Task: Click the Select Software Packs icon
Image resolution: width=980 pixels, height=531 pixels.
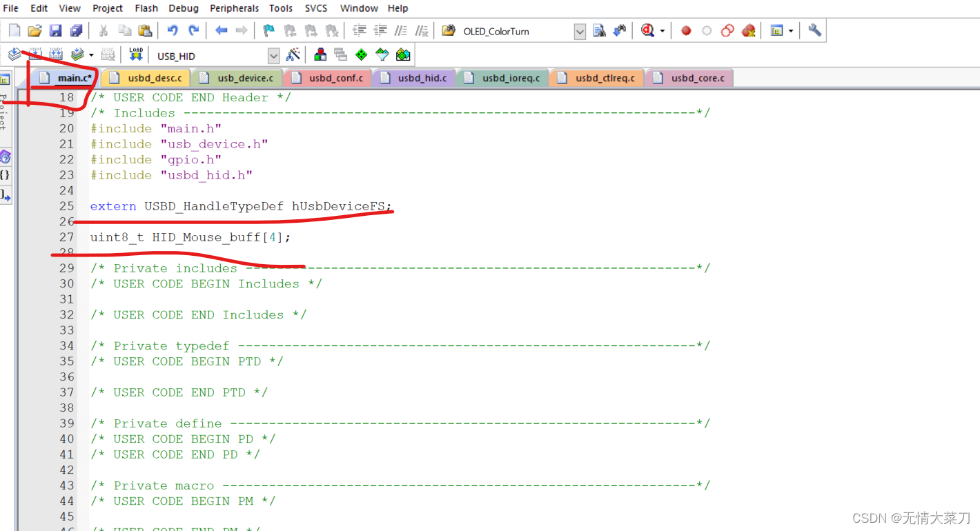Action: (x=382, y=54)
